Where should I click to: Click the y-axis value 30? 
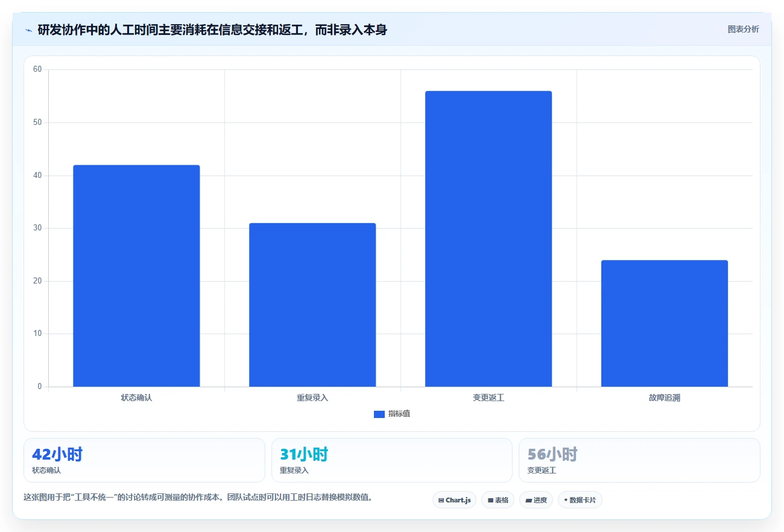point(37,228)
